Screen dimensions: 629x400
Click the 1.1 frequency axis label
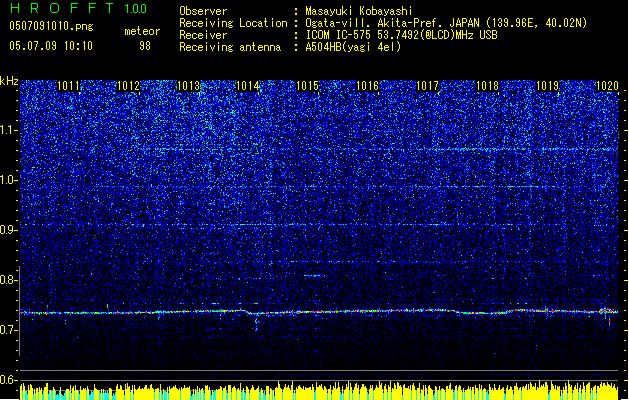point(8,131)
